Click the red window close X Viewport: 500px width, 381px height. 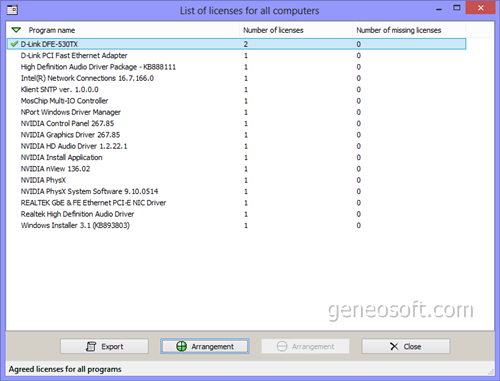480,8
